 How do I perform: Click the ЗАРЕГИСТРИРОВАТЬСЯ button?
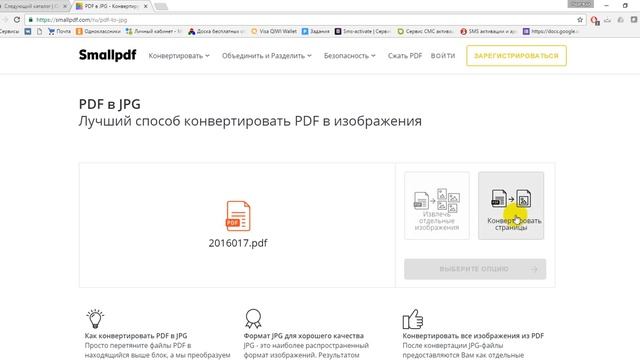[516, 56]
